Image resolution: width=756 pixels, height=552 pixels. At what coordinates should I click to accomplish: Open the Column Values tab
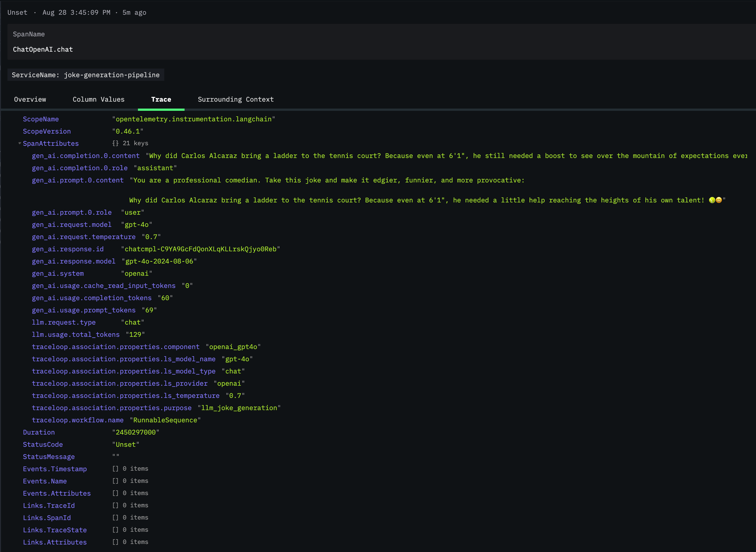point(99,100)
